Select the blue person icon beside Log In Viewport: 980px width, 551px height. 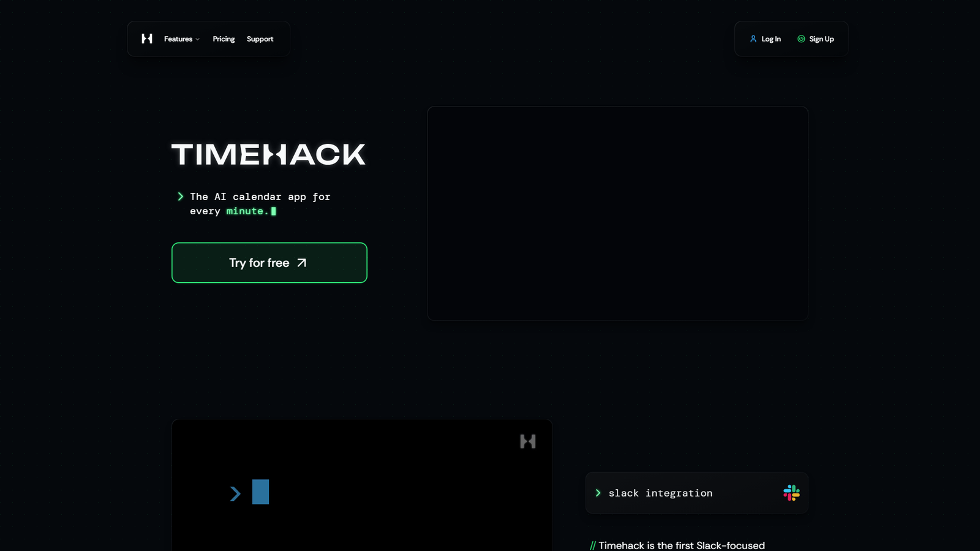pos(753,39)
